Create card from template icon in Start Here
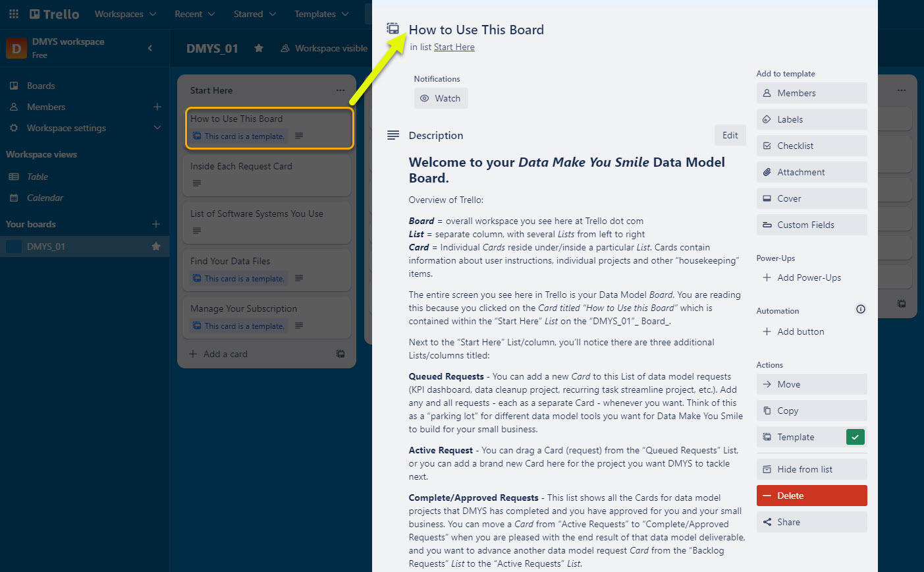This screenshot has width=924, height=572. coord(340,354)
